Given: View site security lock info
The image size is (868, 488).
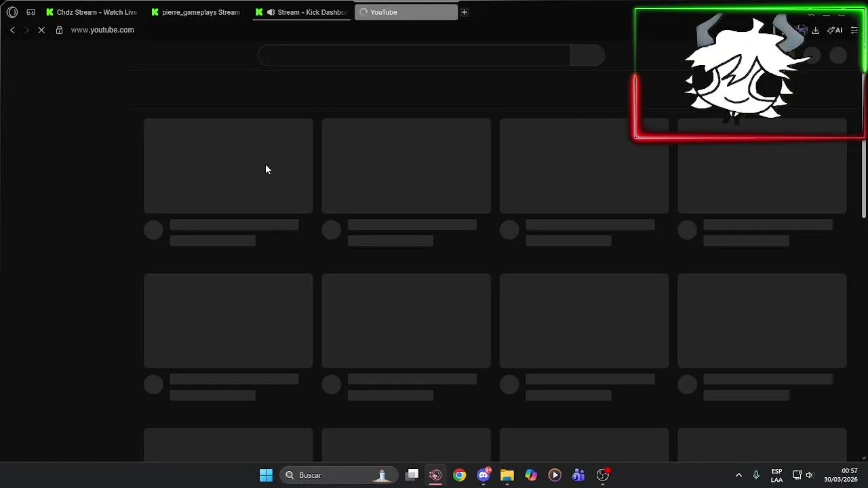Looking at the screenshot, I should pyautogui.click(x=59, y=30).
